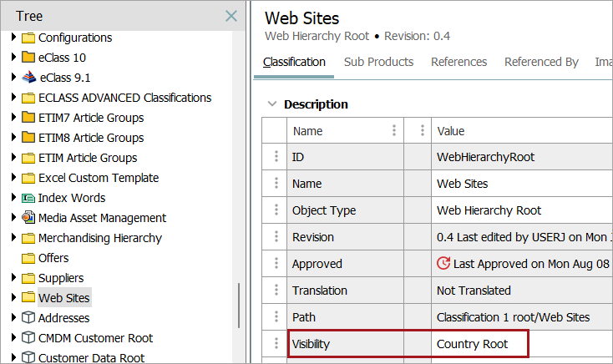613x364 pixels.
Task: Switch to the Sub Products tab
Action: 378,62
